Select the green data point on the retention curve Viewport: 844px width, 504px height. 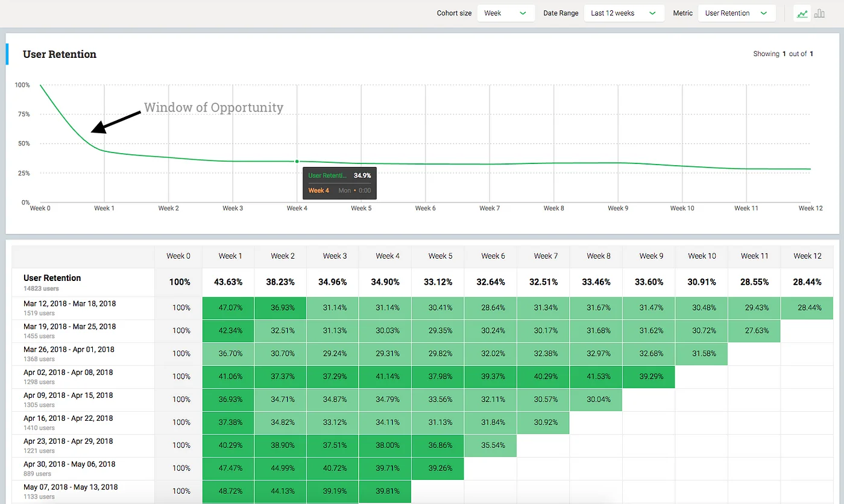click(297, 162)
